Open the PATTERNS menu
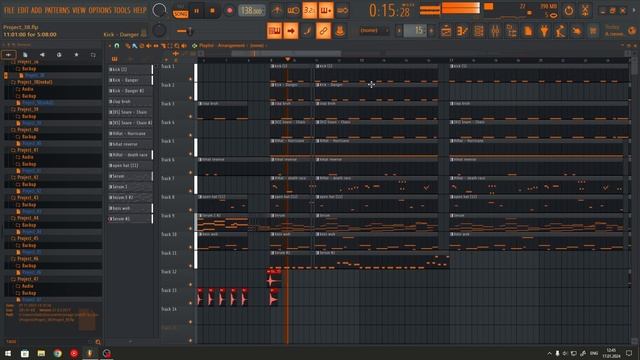The width and height of the screenshot is (640, 360). tap(57, 10)
